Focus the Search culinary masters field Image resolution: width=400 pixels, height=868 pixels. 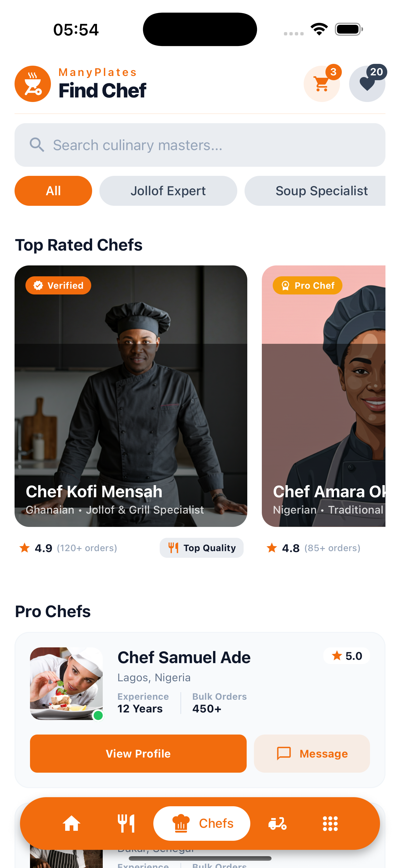point(209,145)
